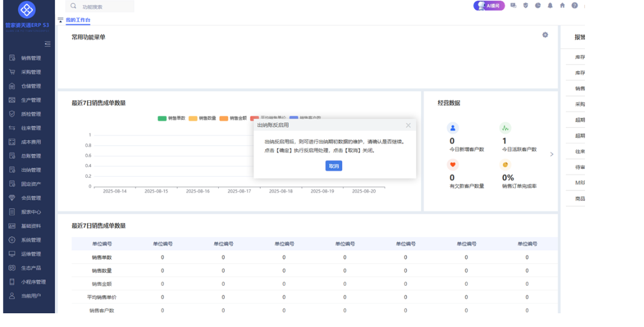The image size is (644, 327).
Task: Click the home icon in header
Action: click(562, 6)
